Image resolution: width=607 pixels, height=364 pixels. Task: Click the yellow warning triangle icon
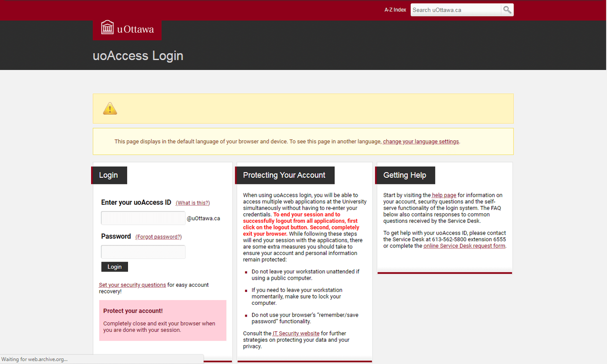click(x=110, y=108)
